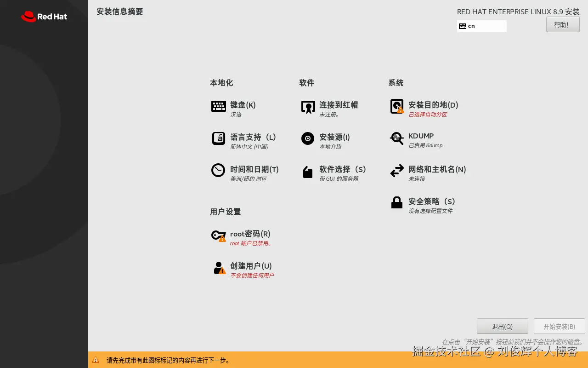Open root密码(R) label
Viewport: 588px width, 368px height.
(250, 234)
